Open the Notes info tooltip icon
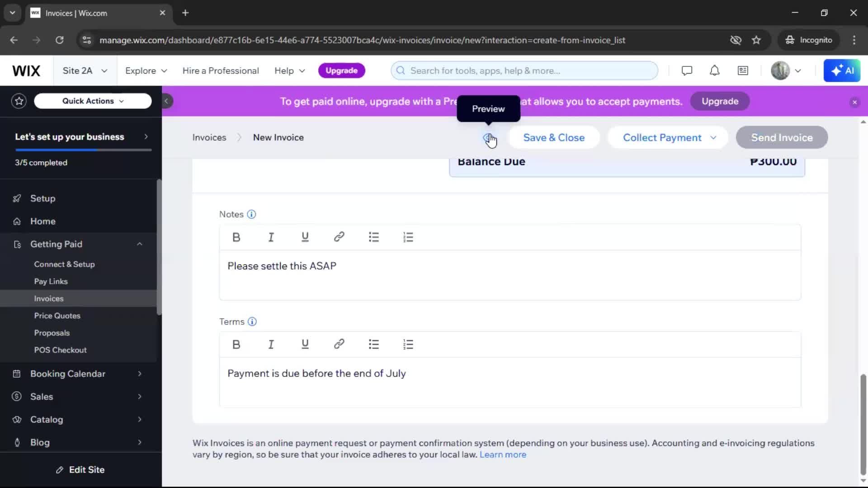Screen dimensions: 868x488 click(x=251, y=214)
